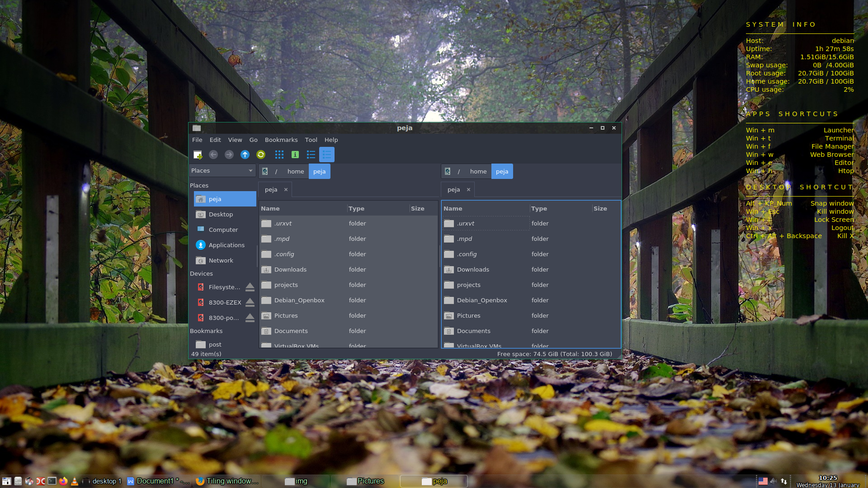Screen dimensions: 868x488
Task: Sort left pane by Name column
Action: point(303,208)
